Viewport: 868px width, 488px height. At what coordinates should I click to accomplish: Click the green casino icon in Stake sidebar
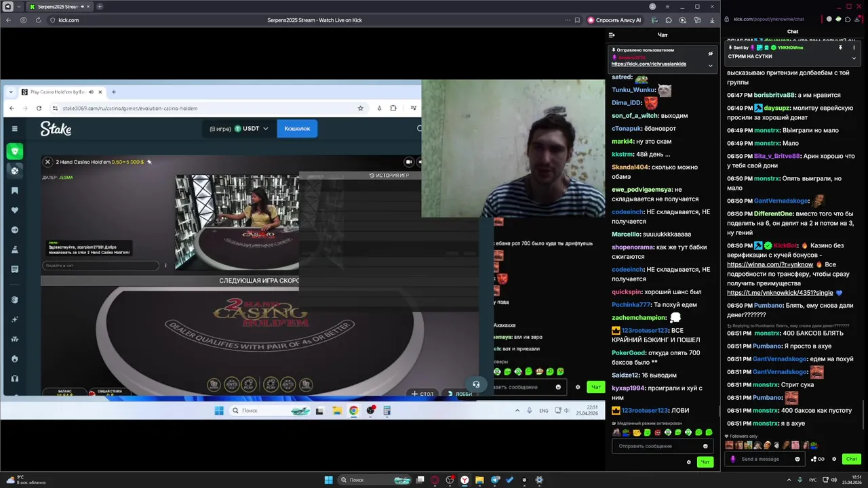coord(14,151)
